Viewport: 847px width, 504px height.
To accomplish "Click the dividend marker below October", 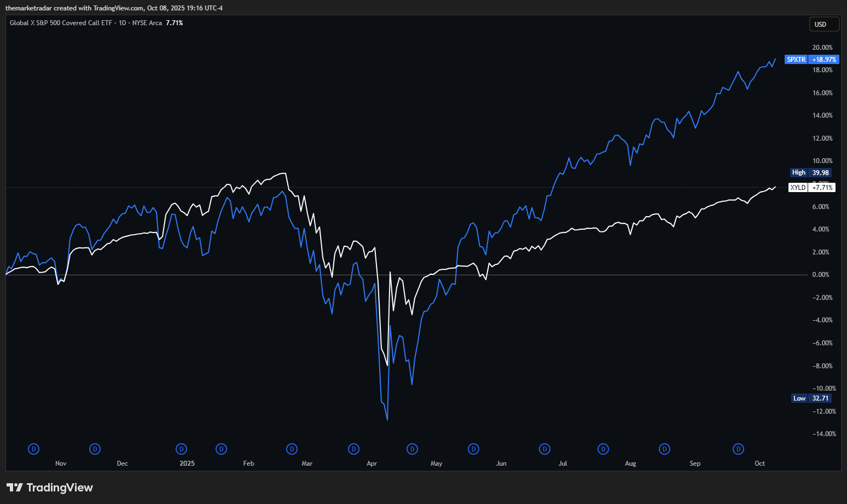I will [738, 449].
